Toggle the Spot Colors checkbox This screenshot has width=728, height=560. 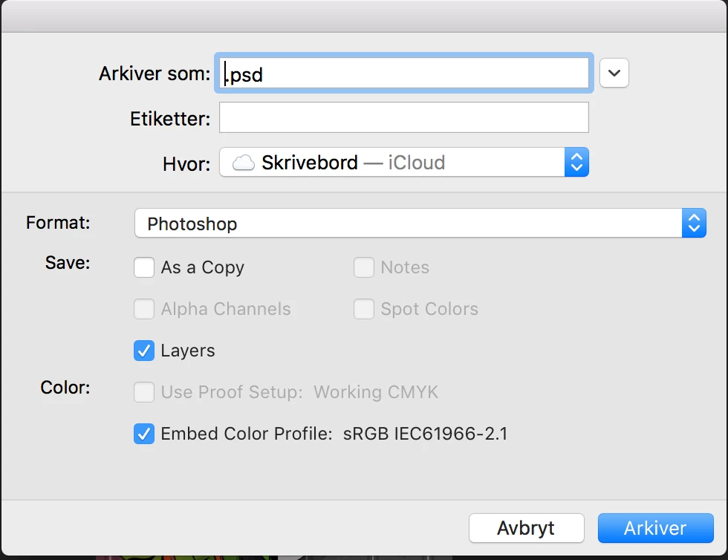click(363, 309)
